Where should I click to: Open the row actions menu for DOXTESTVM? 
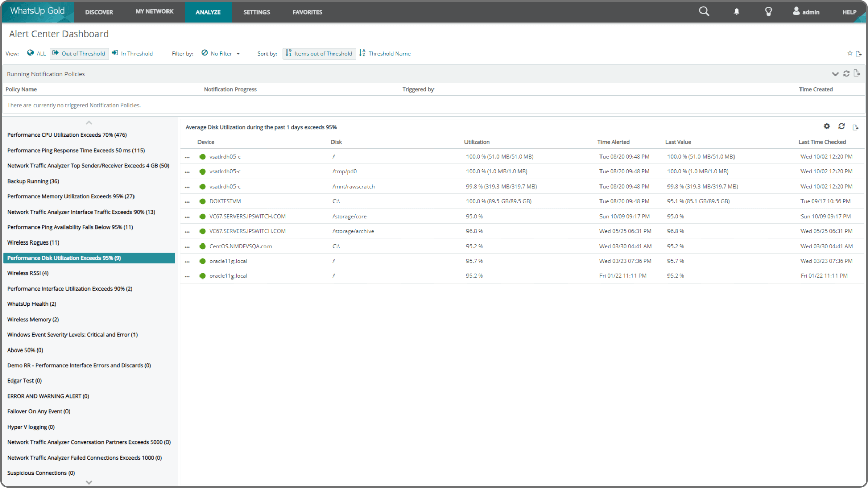pyautogui.click(x=187, y=201)
